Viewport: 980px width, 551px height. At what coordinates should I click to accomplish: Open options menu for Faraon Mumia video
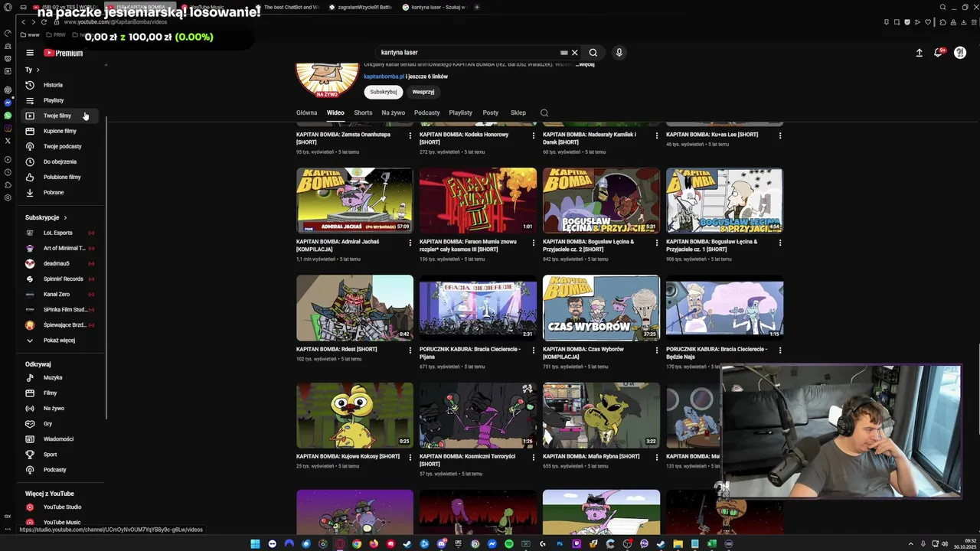[x=534, y=243]
